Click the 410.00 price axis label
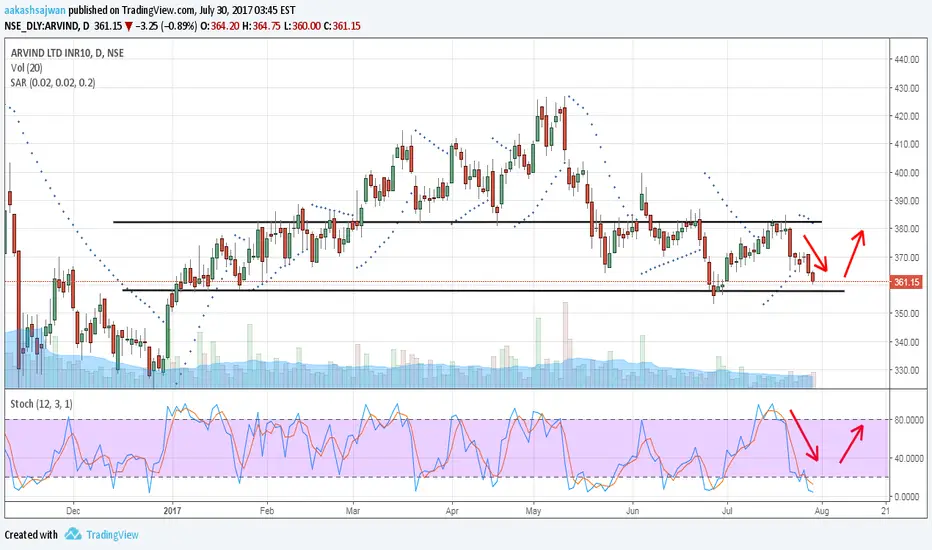This screenshot has width=932, height=550. (x=907, y=144)
